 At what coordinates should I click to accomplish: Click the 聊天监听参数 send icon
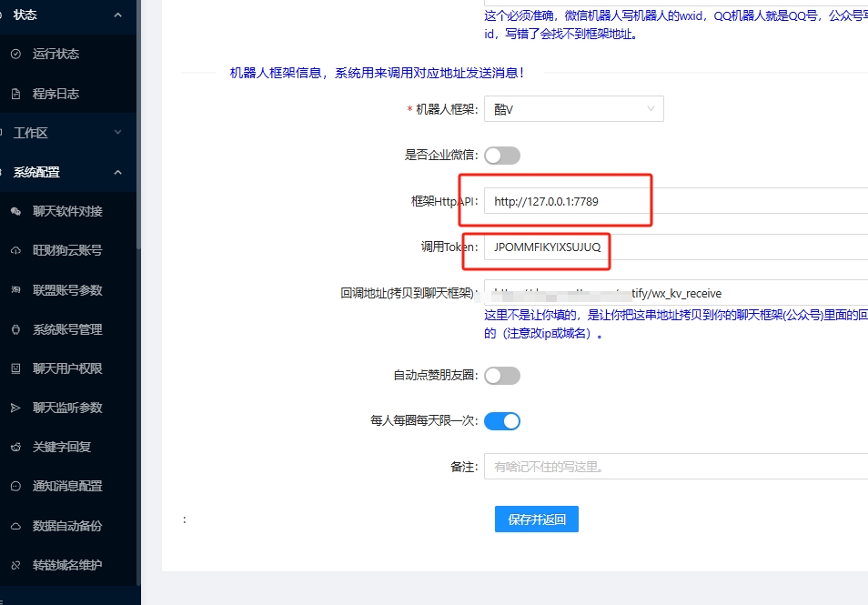[15, 408]
